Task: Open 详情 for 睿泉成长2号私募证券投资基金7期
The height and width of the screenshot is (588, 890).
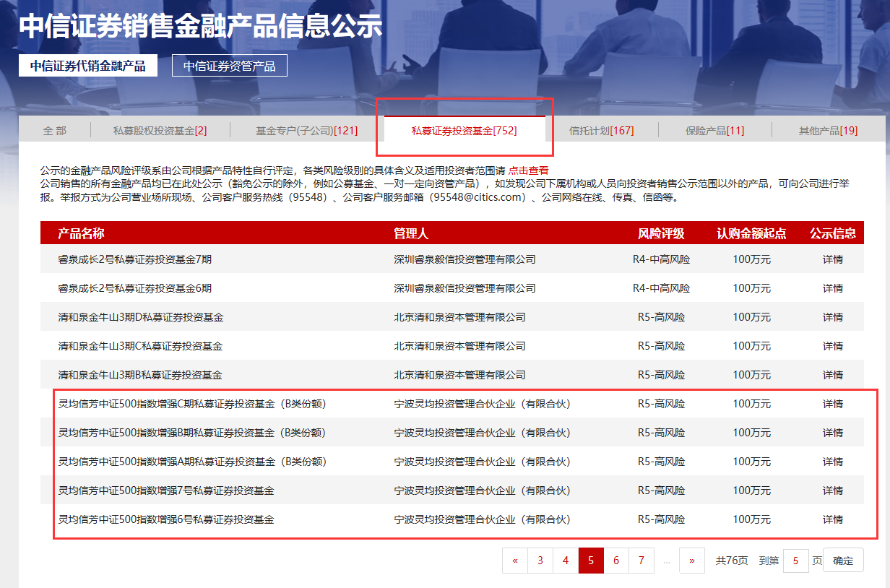Action: (x=833, y=259)
